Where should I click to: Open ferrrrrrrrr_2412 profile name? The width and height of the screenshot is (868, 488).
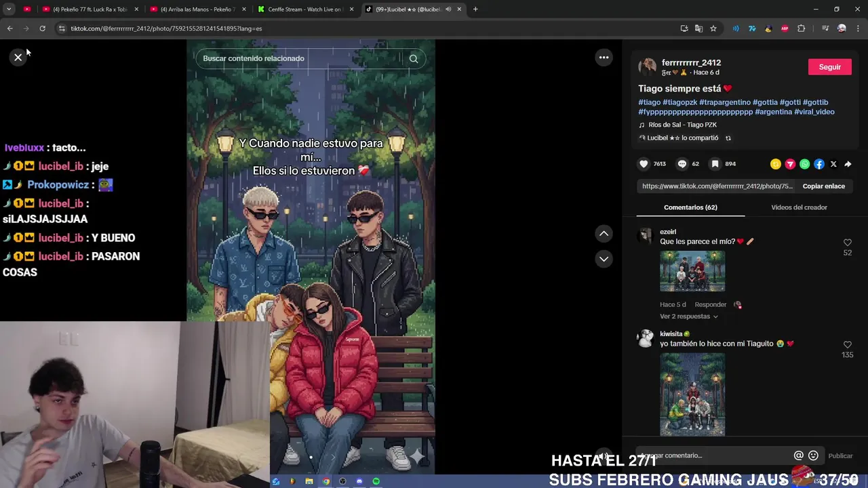coord(691,63)
